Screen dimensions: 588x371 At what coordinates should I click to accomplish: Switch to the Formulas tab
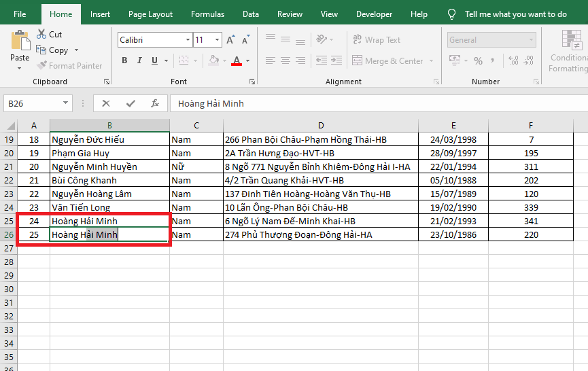tap(207, 14)
